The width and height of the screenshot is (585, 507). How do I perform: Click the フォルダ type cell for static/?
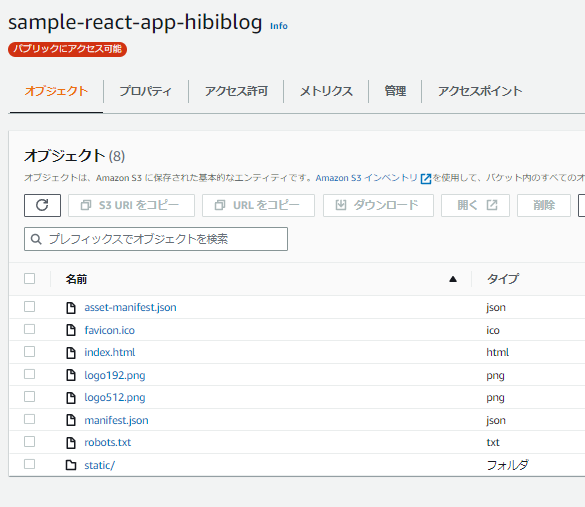[508, 465]
